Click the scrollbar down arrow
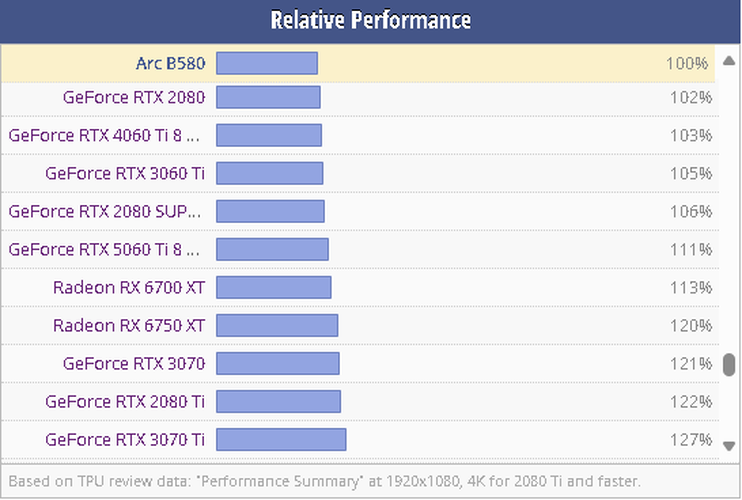 click(x=729, y=446)
